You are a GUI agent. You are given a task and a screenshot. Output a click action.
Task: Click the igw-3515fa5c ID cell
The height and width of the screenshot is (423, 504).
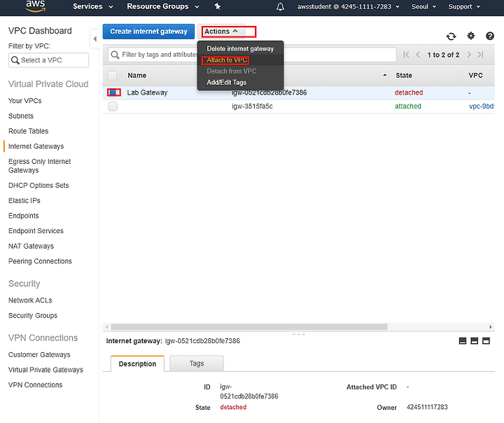252,106
